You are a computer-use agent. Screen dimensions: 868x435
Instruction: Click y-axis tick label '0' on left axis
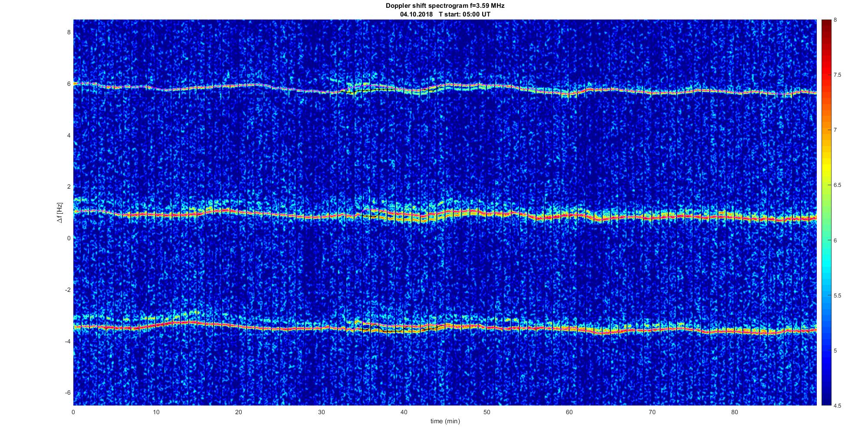pos(69,238)
